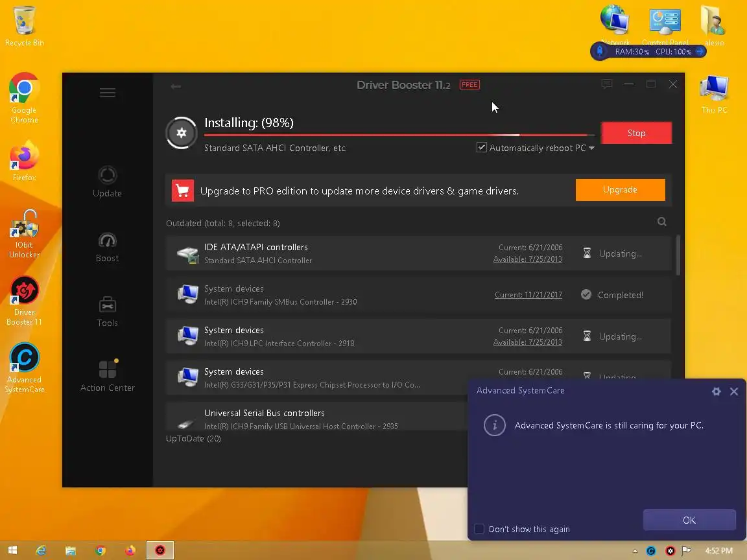
Task: Open Driver Booster 11 desktop shortcut
Action: point(24,301)
